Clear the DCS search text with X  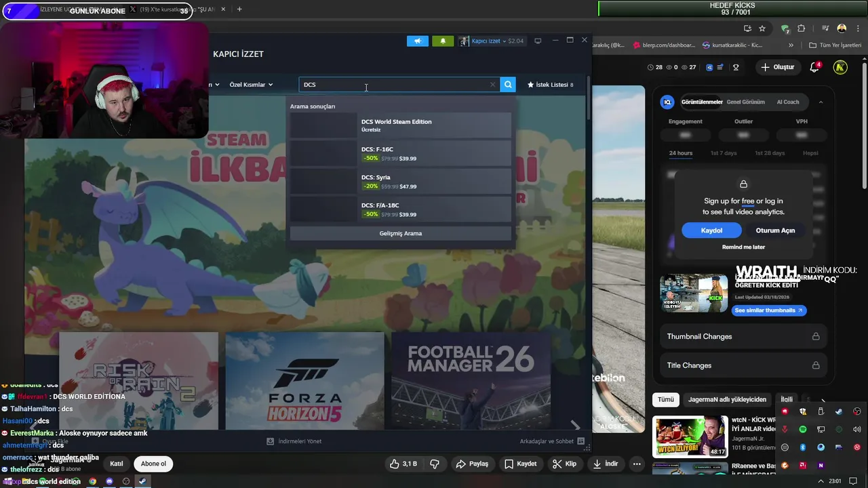tap(492, 85)
